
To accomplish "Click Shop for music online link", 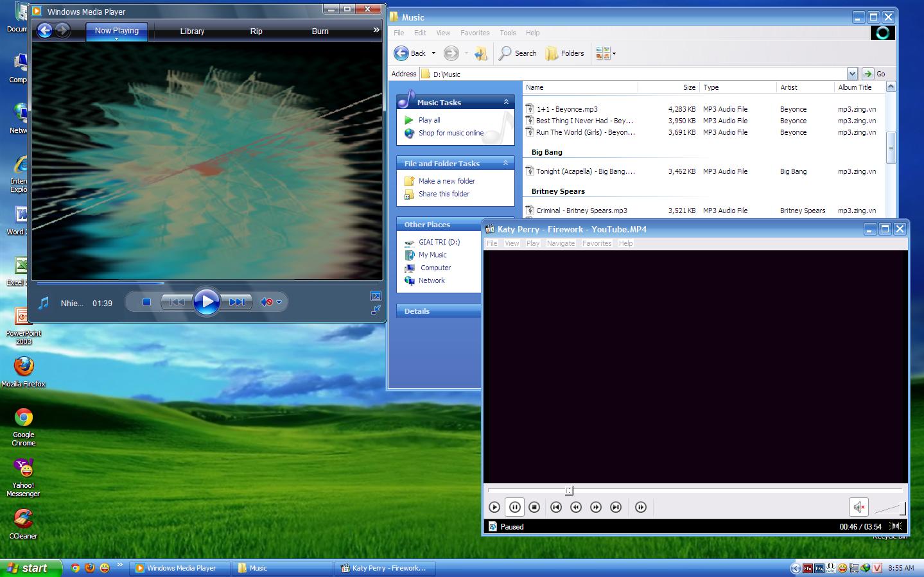I will 451,133.
